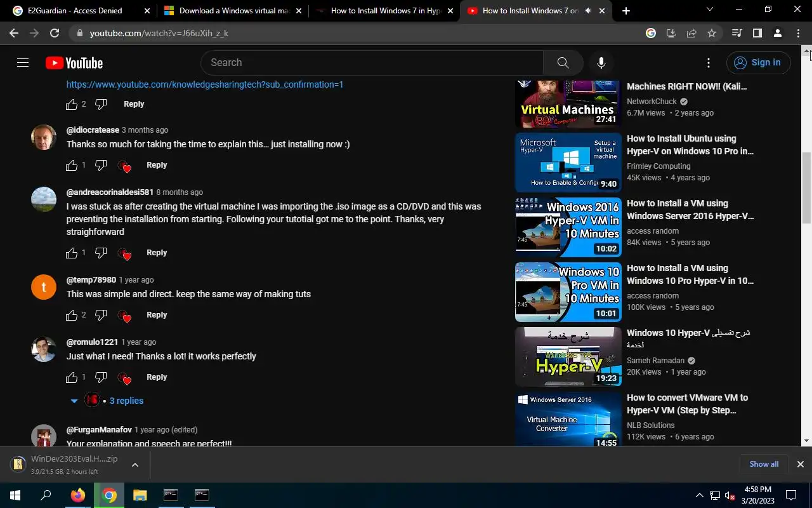Mute the playing YouTube tab's audio
The image size is (812, 508).
coord(588,11)
